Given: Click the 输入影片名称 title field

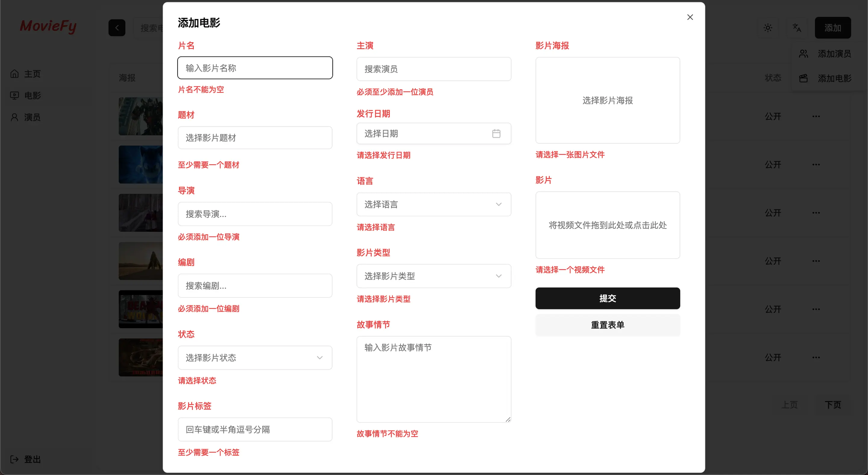Looking at the screenshot, I should point(255,68).
